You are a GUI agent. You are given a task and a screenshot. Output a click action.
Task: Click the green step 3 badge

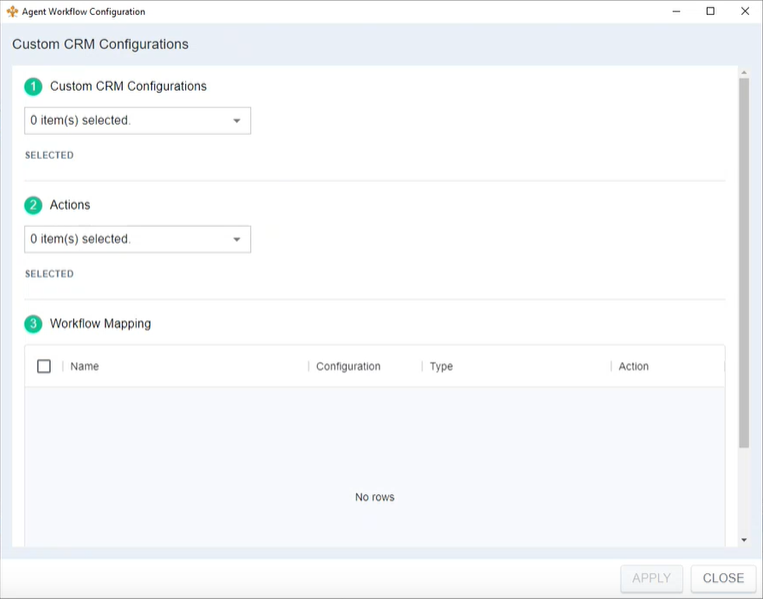[34, 324]
